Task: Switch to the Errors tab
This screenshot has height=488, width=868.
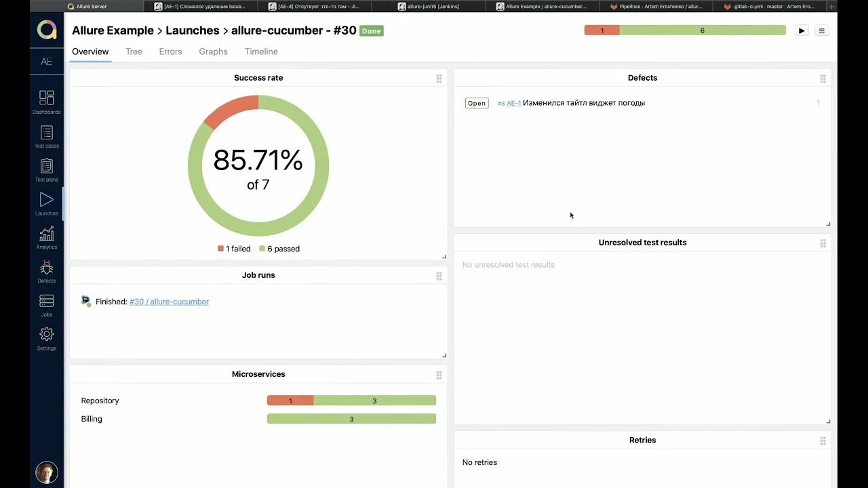Action: coord(170,52)
